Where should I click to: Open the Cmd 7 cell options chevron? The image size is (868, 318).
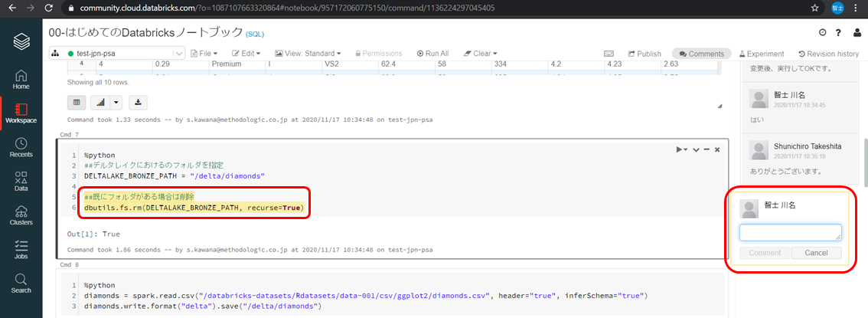pyautogui.click(x=696, y=150)
